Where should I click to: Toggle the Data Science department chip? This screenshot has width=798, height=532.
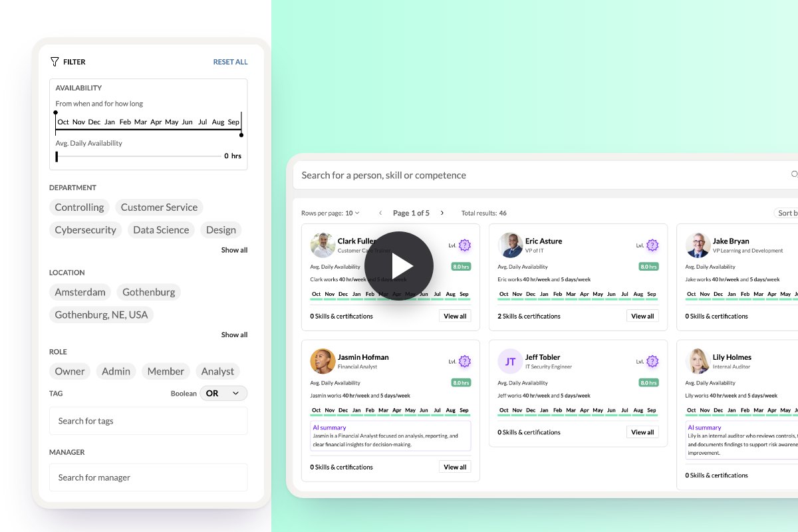pyautogui.click(x=161, y=230)
